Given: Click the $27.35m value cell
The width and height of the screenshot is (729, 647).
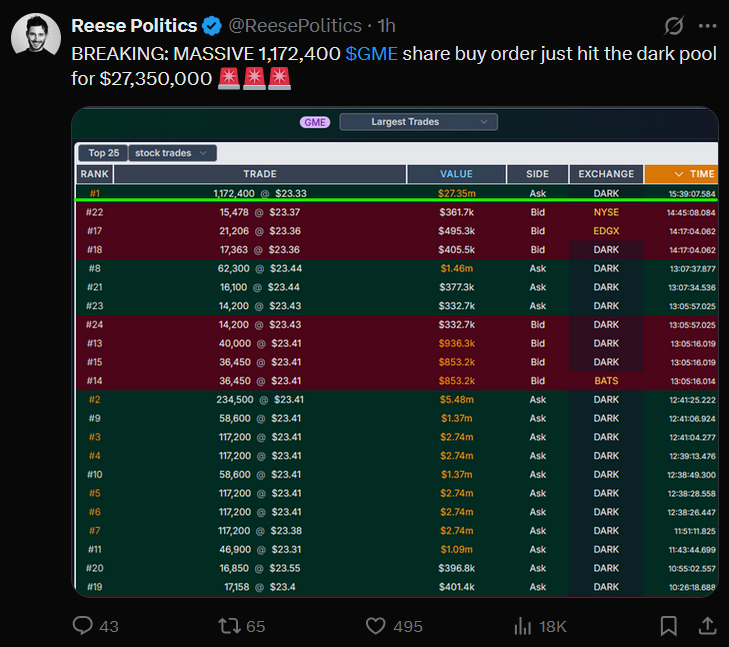Looking at the screenshot, I should click(x=457, y=193).
